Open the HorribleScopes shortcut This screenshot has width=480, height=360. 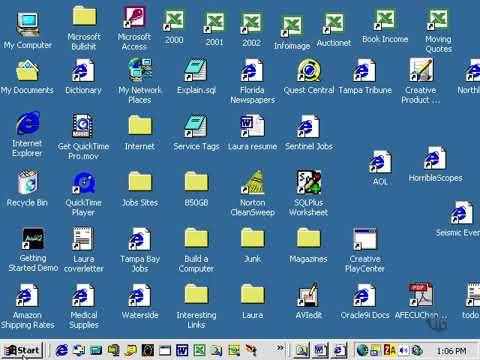435,158
